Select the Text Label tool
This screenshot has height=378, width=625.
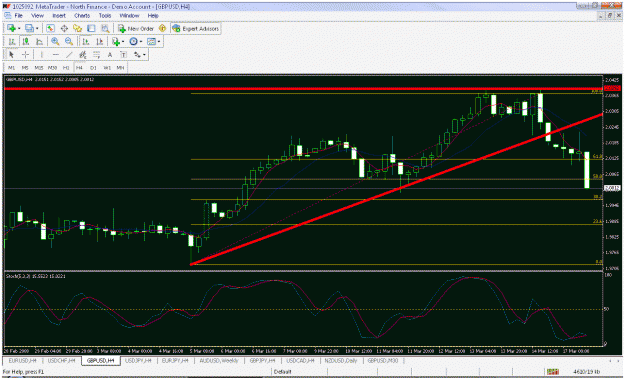pos(123,55)
